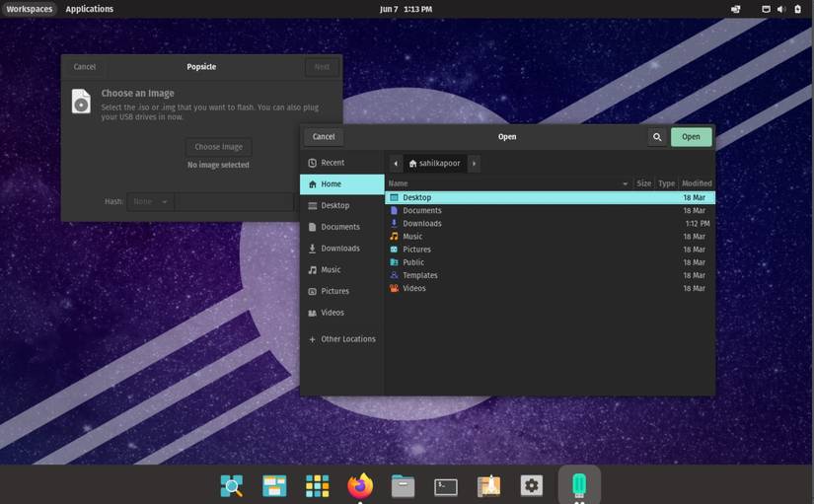The width and height of the screenshot is (814, 504).
Task: Click the date and time in top bar
Action: (x=406, y=9)
